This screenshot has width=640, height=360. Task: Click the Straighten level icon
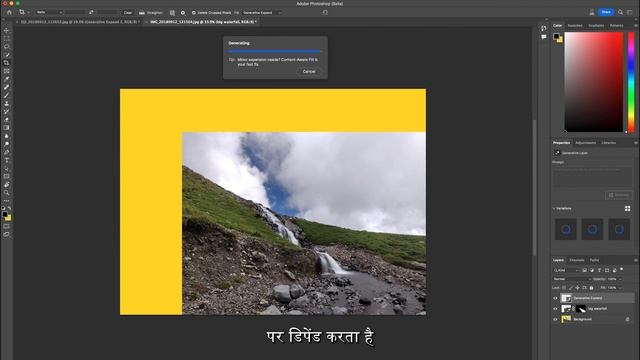pos(142,13)
